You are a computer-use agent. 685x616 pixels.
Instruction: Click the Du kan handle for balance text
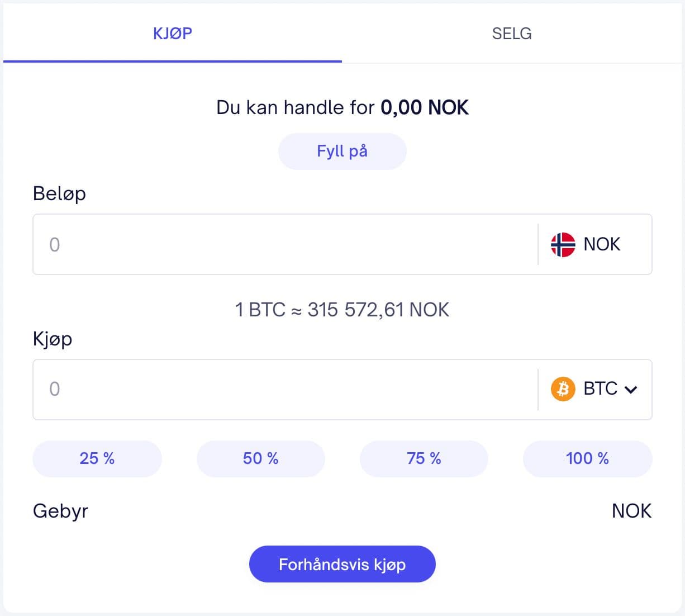[342, 107]
